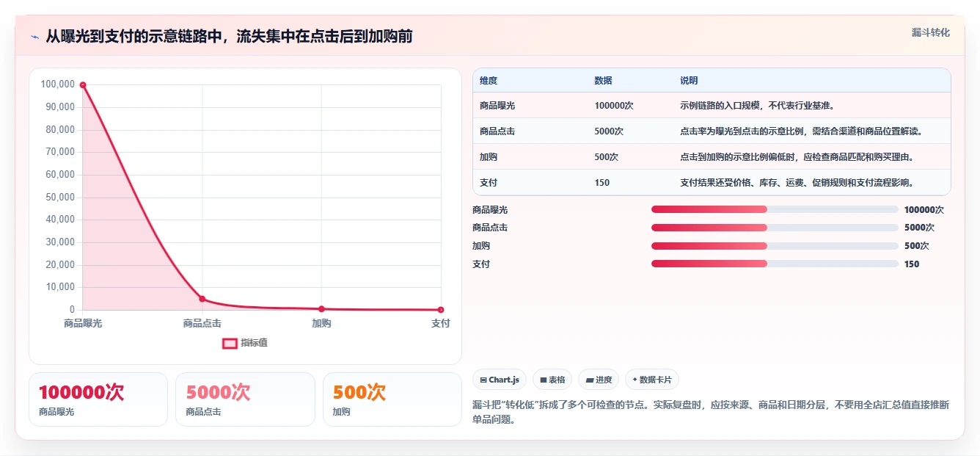Click the 支付 data point on chart
980x456 pixels.
pos(441,310)
